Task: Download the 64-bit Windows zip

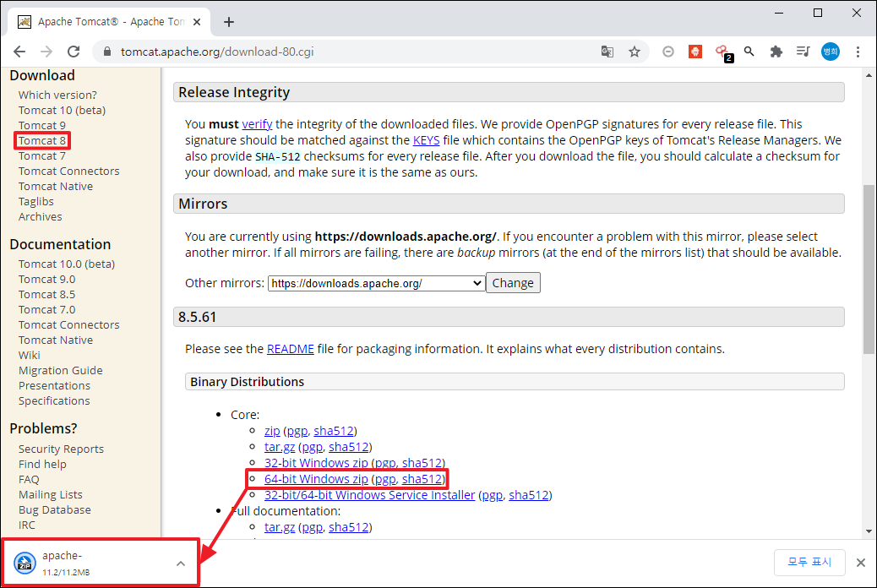Action: [316, 479]
